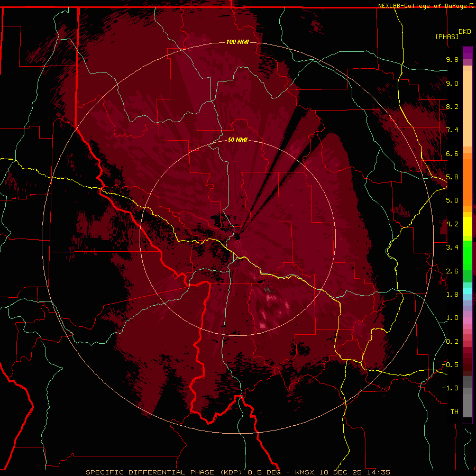Click the 1.0 value on the color scale
This screenshot has height=476, width=476.
(452, 318)
